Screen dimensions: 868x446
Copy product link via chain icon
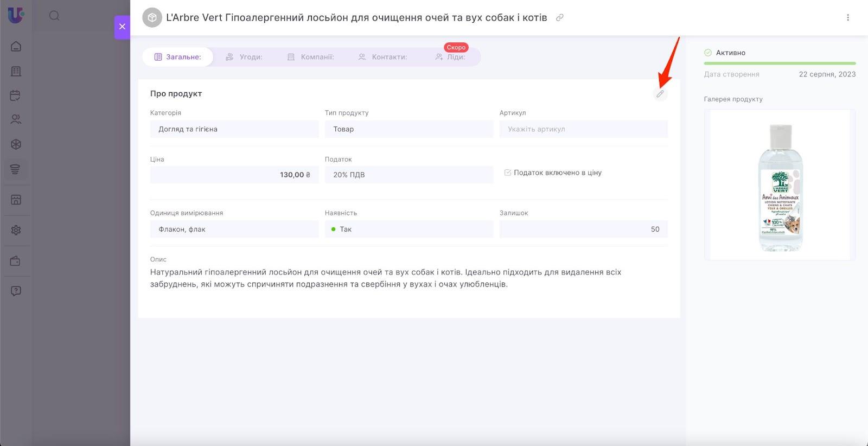pos(560,17)
